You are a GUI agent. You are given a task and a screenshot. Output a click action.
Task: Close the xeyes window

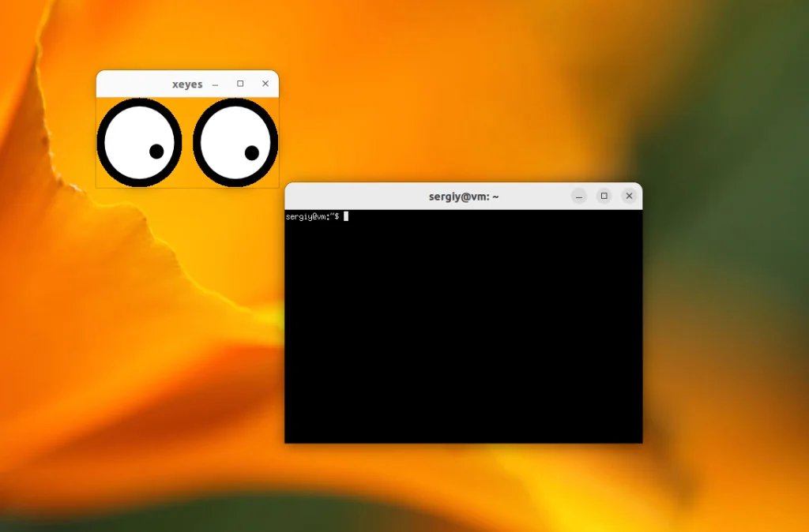[265, 84]
